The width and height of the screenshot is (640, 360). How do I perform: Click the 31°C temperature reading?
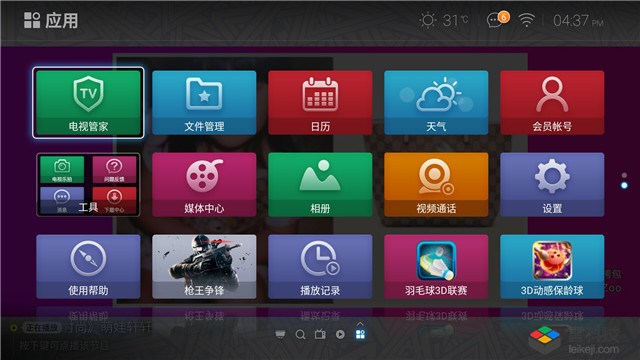455,20
